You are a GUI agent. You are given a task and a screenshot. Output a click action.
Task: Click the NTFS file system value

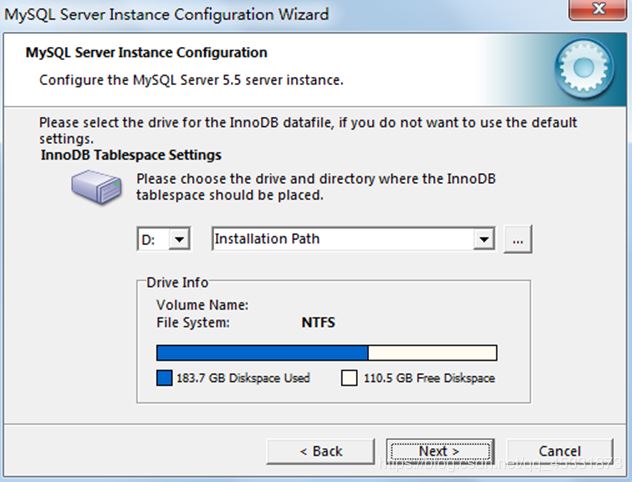318,322
